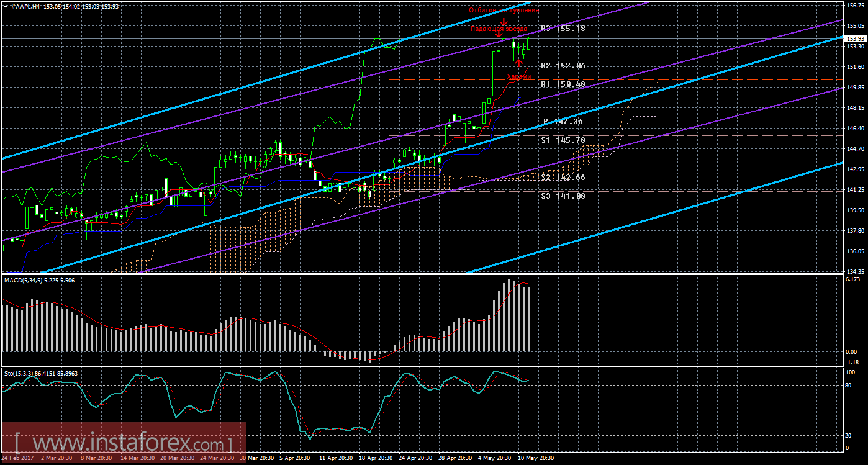Viewport: 868px width, 465px height.
Task: Click the S3 141.08 support label
Action: pyautogui.click(x=563, y=196)
